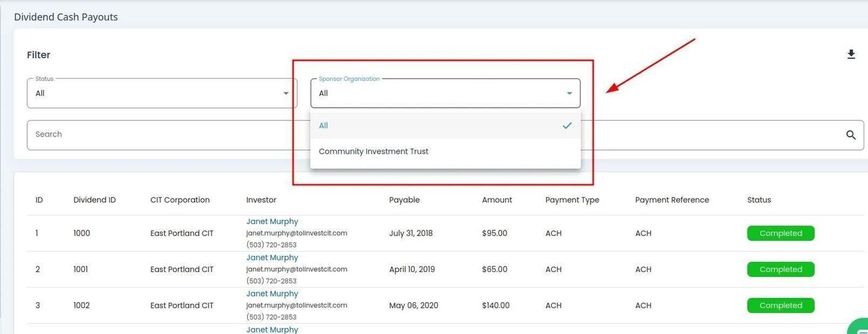Image resolution: width=868 pixels, height=334 pixels.
Task: Open Janet Murphy link for dividend 1002
Action: click(272, 294)
